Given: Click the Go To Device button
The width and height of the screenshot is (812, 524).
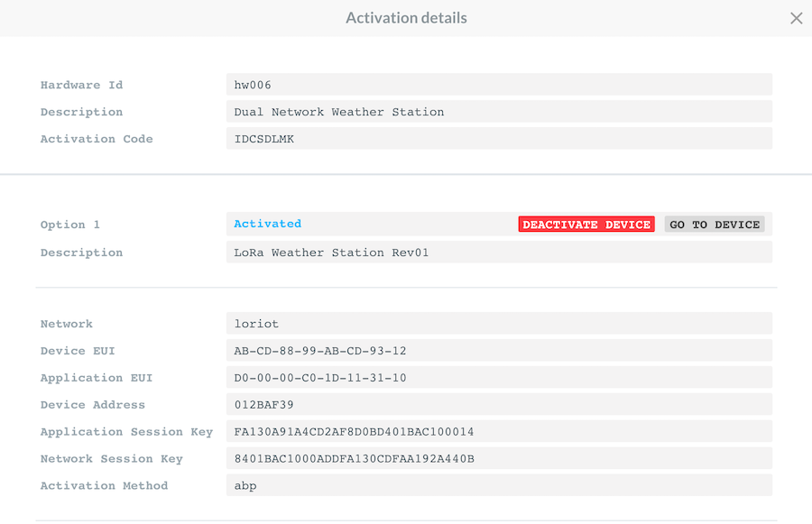Looking at the screenshot, I should point(715,225).
